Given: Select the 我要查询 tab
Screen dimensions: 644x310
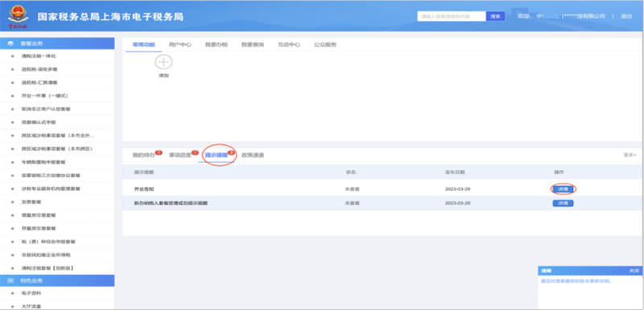Looking at the screenshot, I should click(253, 45).
